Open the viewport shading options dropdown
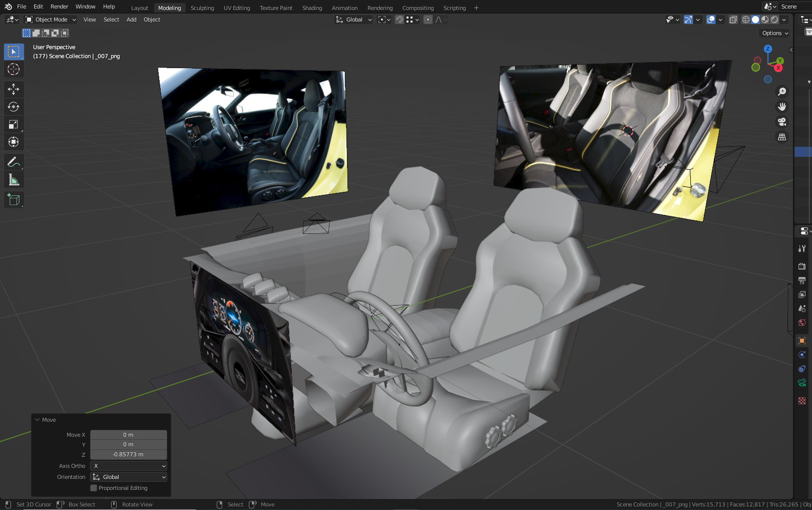The height and width of the screenshot is (510, 812). click(x=784, y=20)
